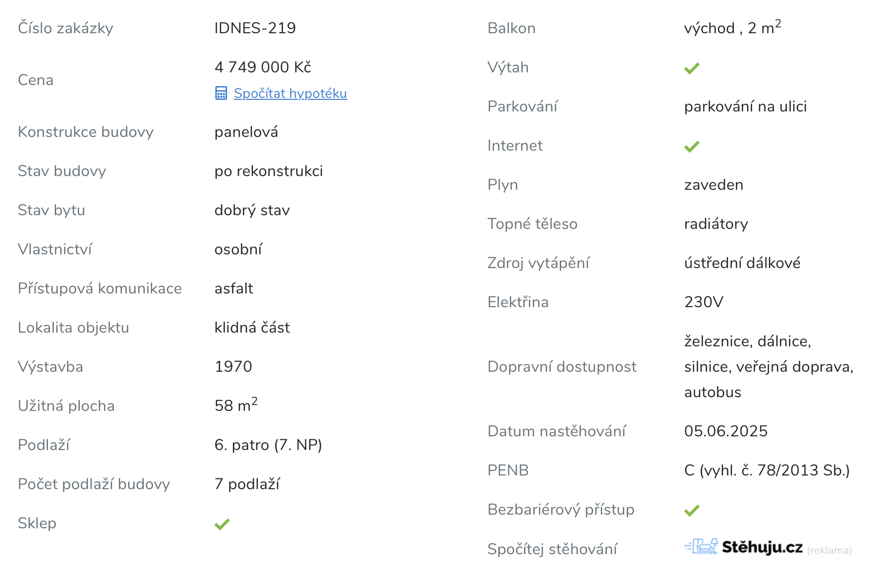872x588 pixels.
Task: Click the Dopravní dostupnost label
Action: pyautogui.click(x=562, y=366)
